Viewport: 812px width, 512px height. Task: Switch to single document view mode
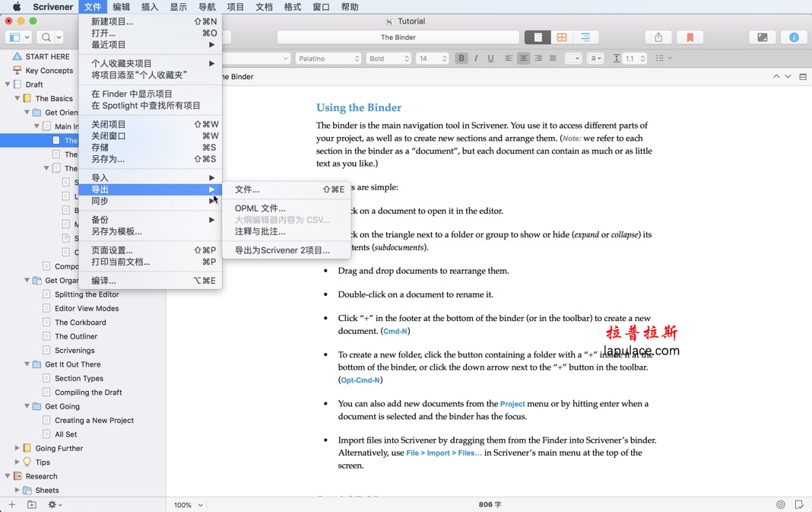pos(538,37)
